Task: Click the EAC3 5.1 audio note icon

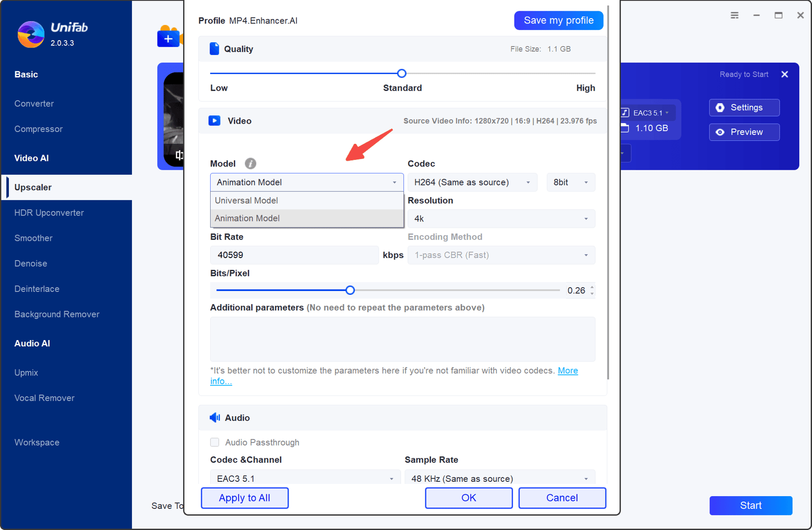Action: 625,112
